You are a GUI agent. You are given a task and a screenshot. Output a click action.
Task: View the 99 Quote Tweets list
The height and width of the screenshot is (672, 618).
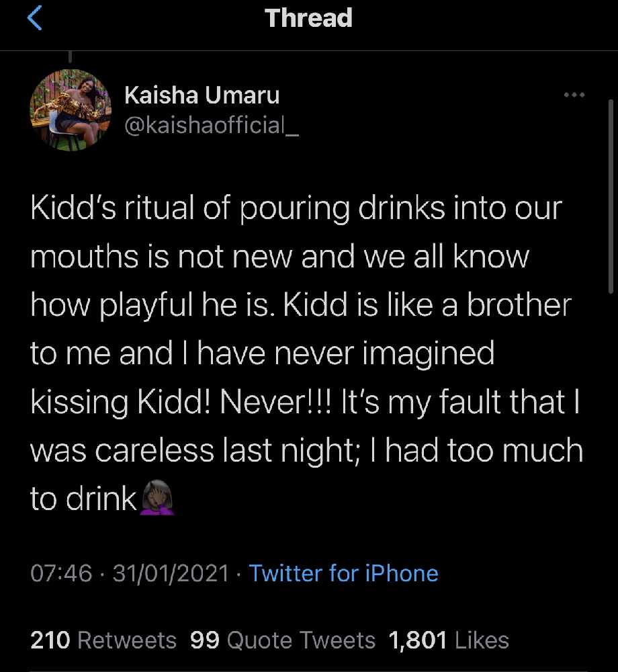click(283, 640)
